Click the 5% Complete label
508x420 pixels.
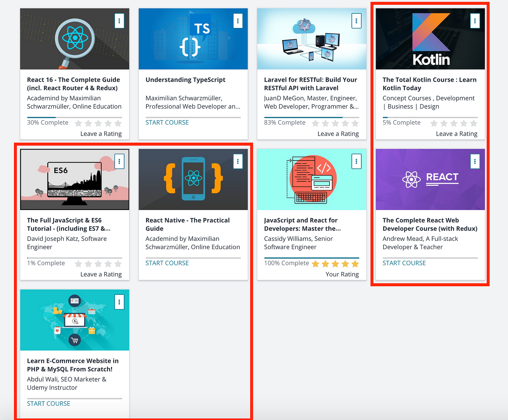point(401,122)
